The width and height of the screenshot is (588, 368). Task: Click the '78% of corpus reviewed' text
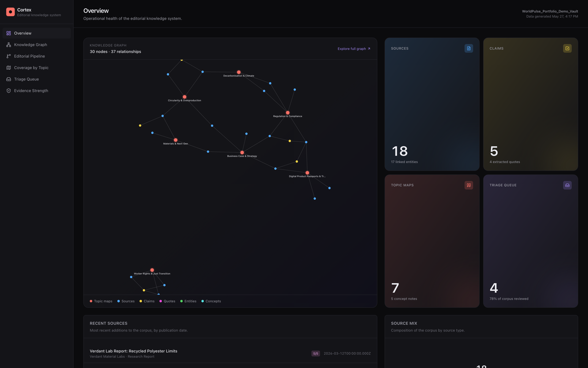point(509,299)
